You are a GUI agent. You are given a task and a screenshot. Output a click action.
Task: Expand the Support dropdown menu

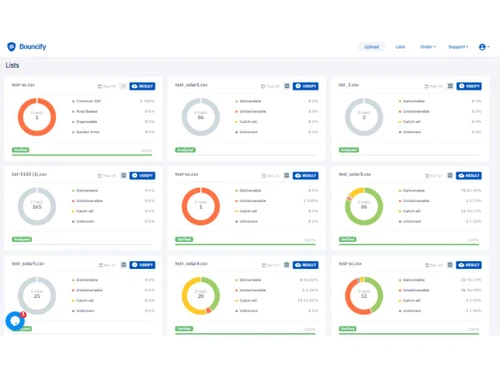(458, 47)
